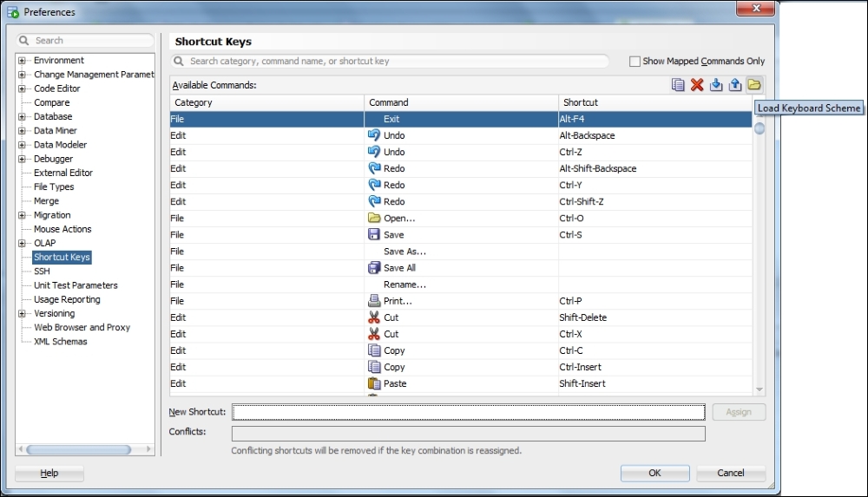The width and height of the screenshot is (868, 497).
Task: Click the Print icon in Ctrl-P row
Action: pyautogui.click(x=374, y=301)
